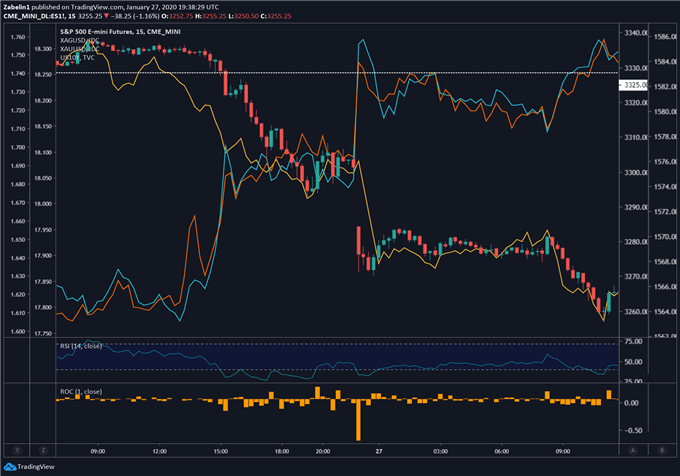Click the 50.00 RSI axis label
This screenshot has height=476, width=680.
pyautogui.click(x=634, y=362)
